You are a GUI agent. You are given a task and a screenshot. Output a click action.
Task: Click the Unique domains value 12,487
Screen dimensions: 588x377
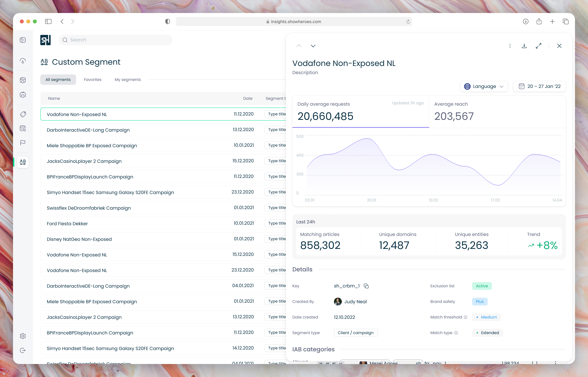[x=394, y=245]
